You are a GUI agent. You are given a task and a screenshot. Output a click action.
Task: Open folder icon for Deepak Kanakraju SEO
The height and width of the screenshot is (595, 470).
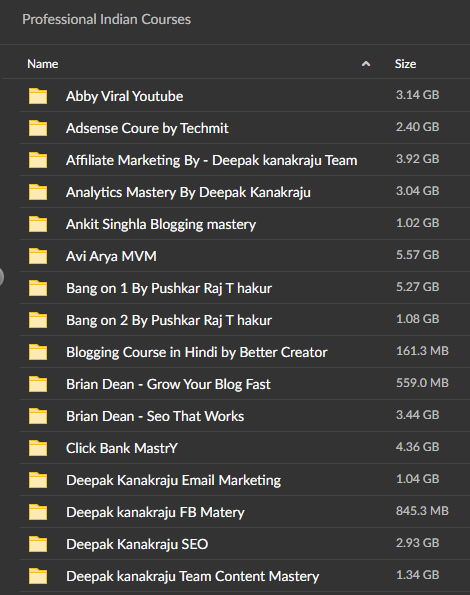click(38, 544)
